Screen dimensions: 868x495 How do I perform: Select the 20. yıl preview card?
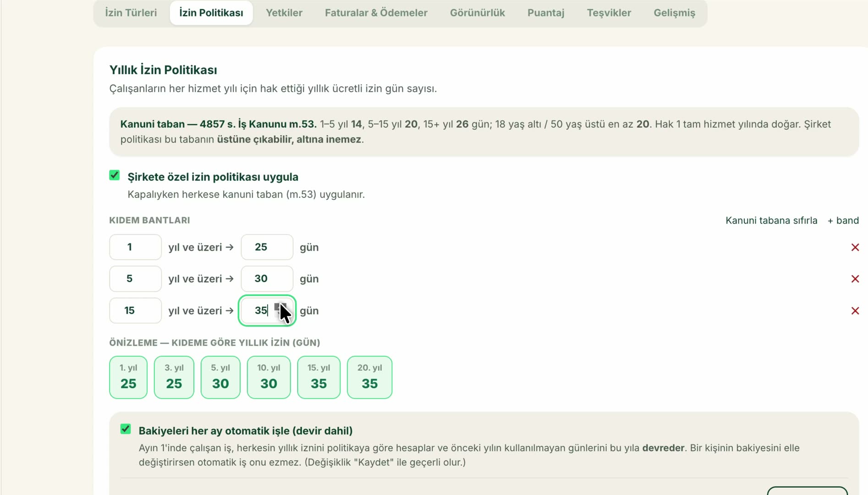point(370,377)
